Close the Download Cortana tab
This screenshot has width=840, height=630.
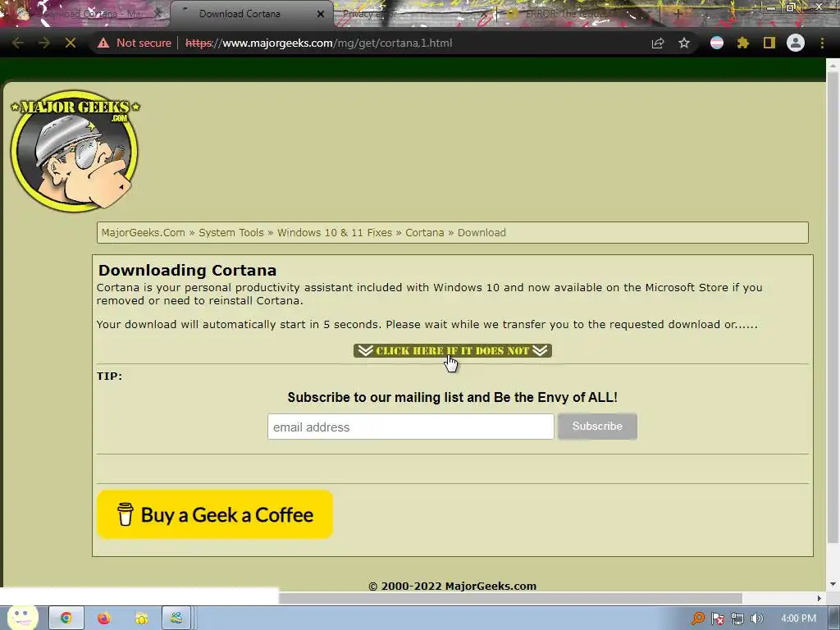click(321, 14)
